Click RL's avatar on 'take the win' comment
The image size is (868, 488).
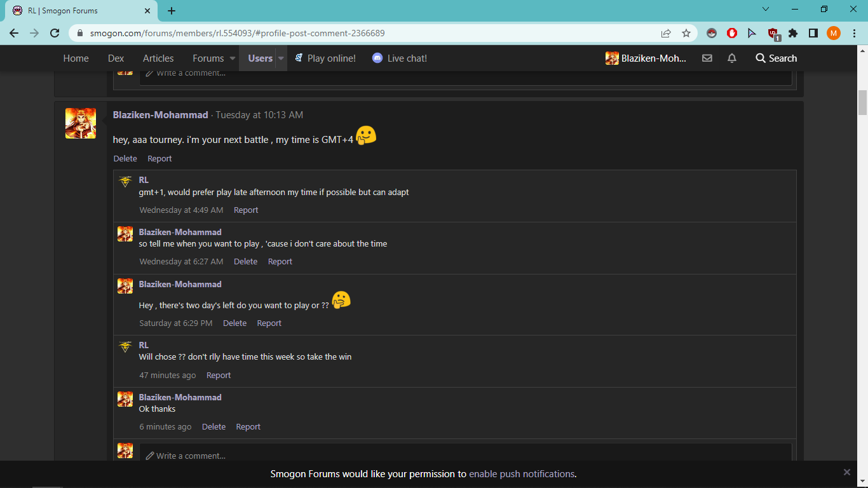[125, 347]
